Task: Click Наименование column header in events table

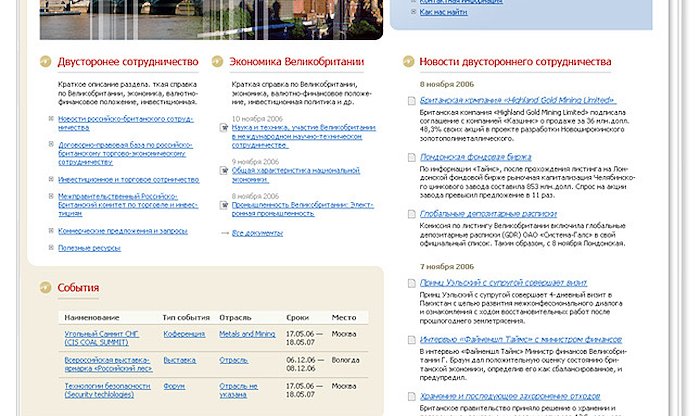Action: coord(92,317)
